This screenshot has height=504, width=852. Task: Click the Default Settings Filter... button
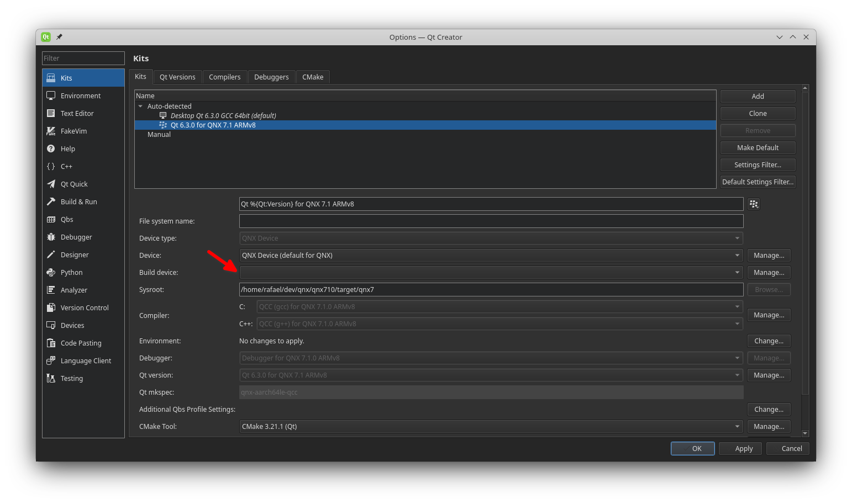(758, 182)
